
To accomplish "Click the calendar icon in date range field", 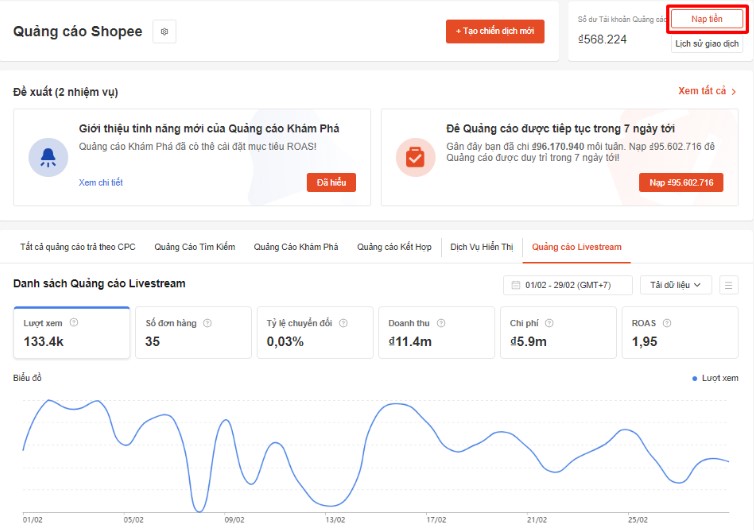I will point(515,285).
